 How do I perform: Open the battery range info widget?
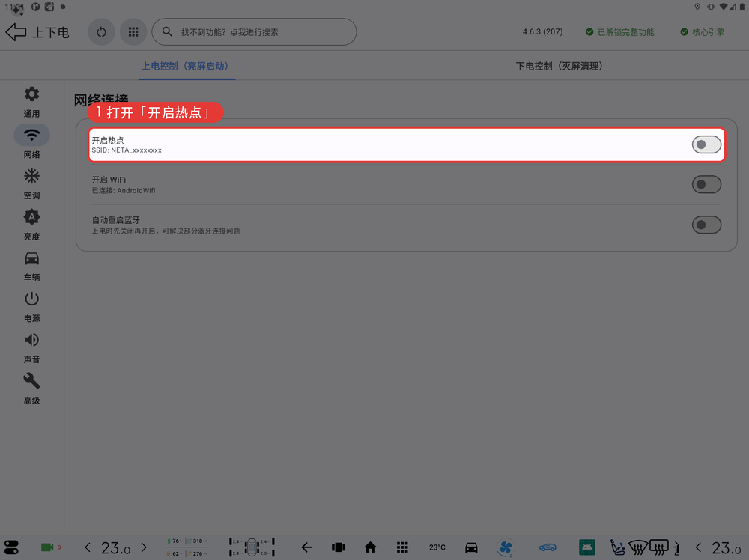tap(187, 547)
